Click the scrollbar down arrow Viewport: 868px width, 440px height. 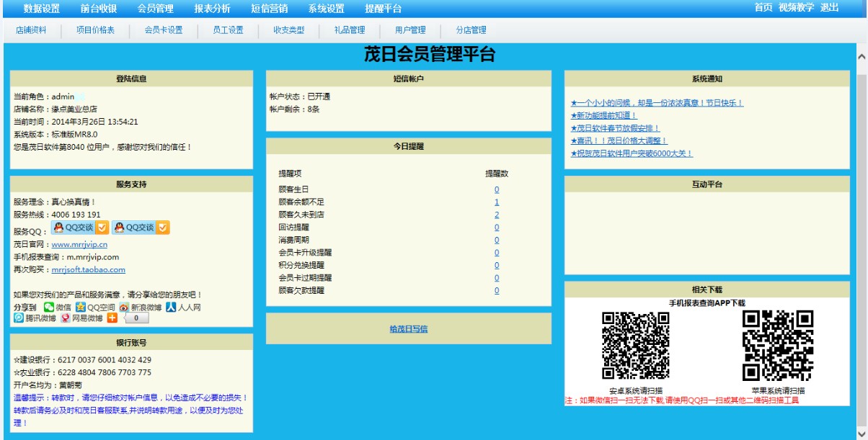[x=862, y=434]
